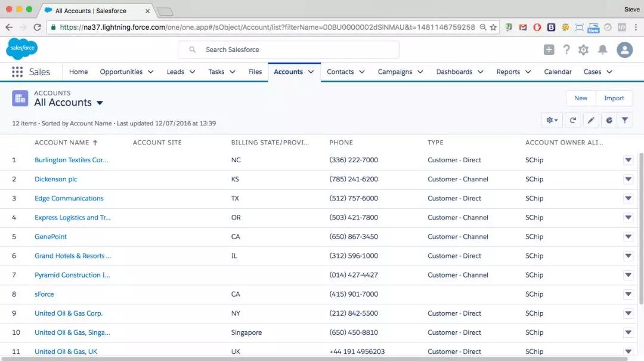Open the Edge Communications account link
This screenshot has width=644, height=361.
point(69,198)
